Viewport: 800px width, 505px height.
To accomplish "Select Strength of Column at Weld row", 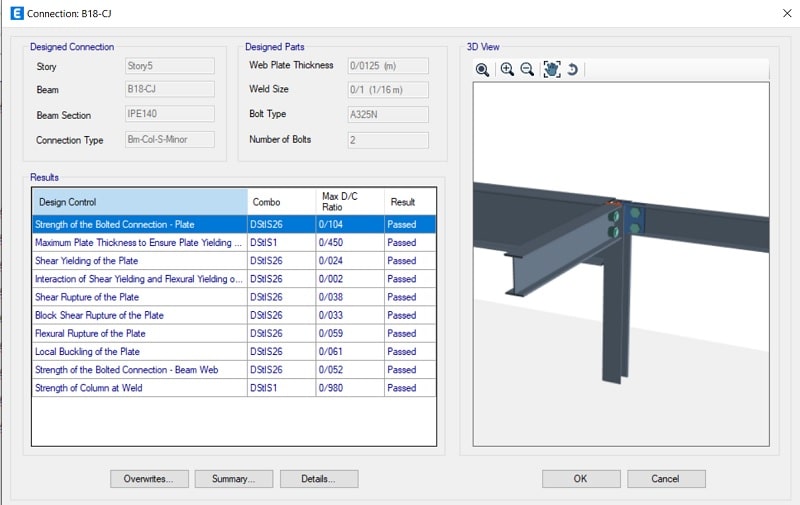I will (x=234, y=388).
